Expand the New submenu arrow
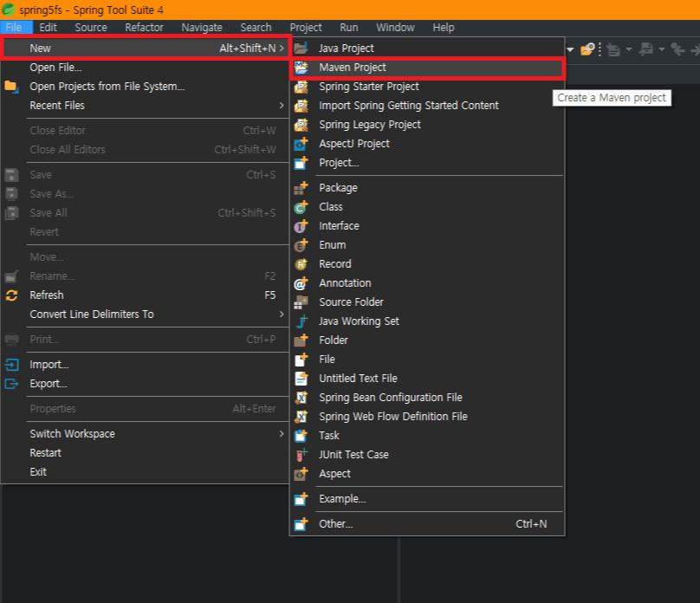The height and width of the screenshot is (603, 700). (282, 49)
